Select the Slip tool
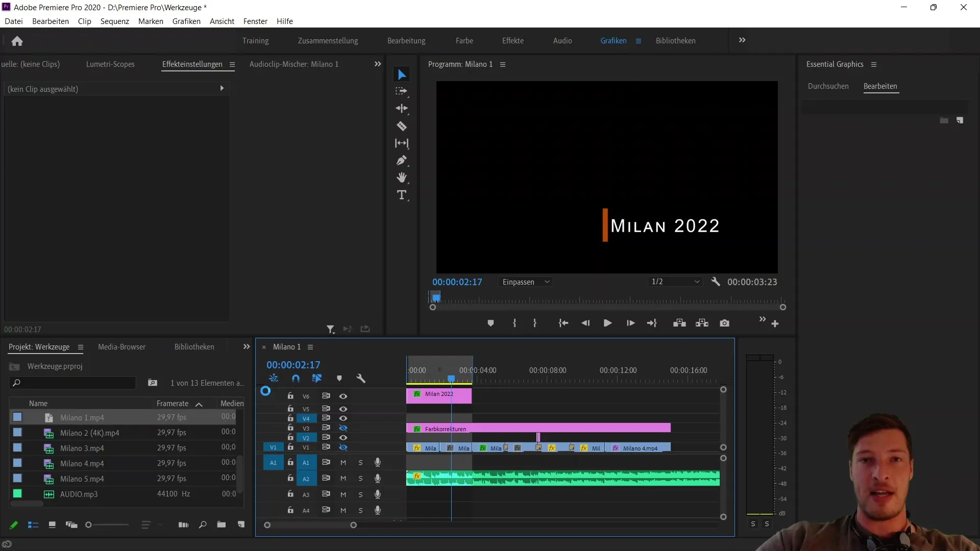980x551 pixels. coord(402,143)
